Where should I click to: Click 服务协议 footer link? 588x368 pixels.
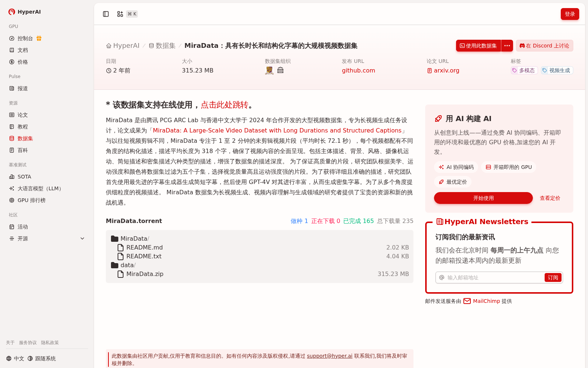pos(28,343)
